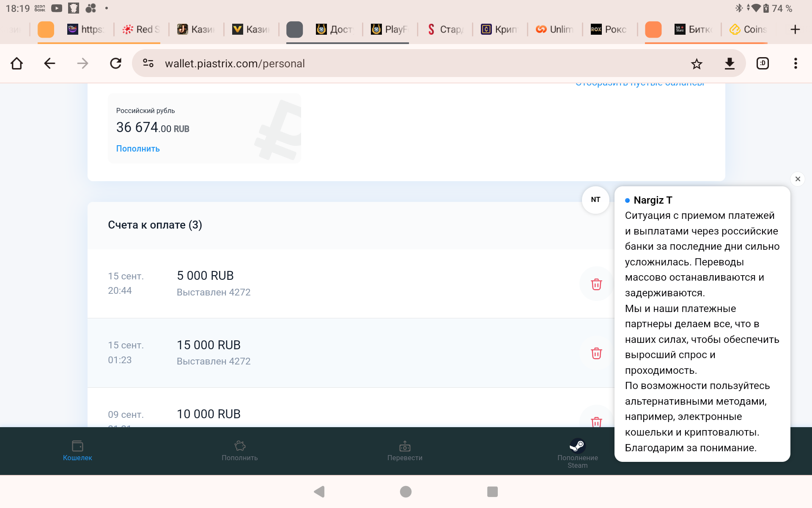Screen dimensions: 812x508
Task: Open browser downloads via the arrow icon
Action: click(730, 64)
